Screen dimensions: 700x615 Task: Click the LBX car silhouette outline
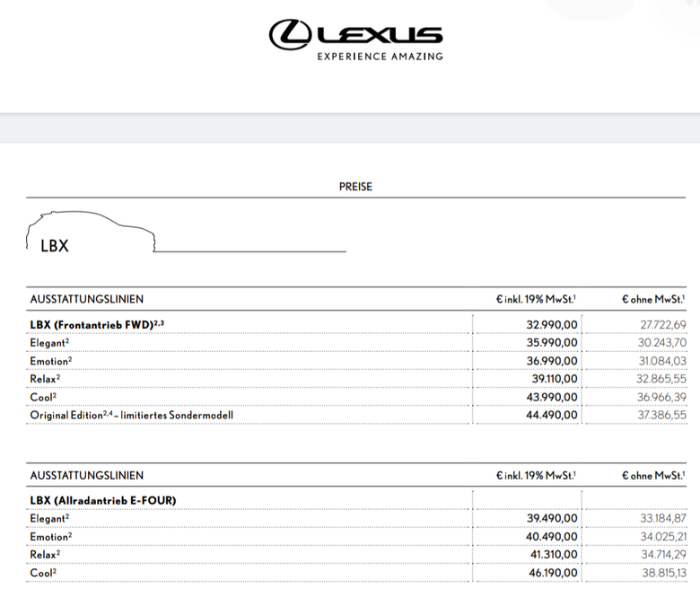(91, 232)
